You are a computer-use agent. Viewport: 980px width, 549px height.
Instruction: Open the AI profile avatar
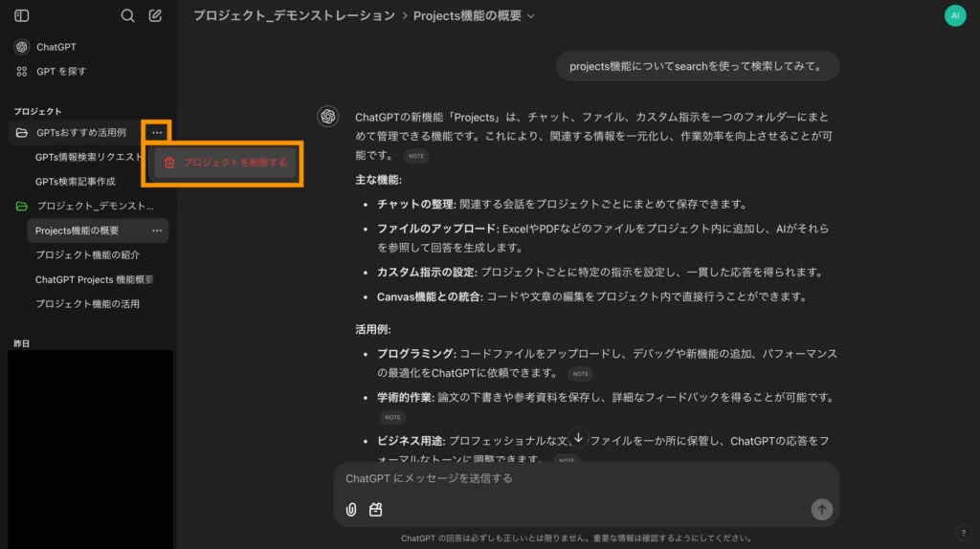tap(954, 15)
